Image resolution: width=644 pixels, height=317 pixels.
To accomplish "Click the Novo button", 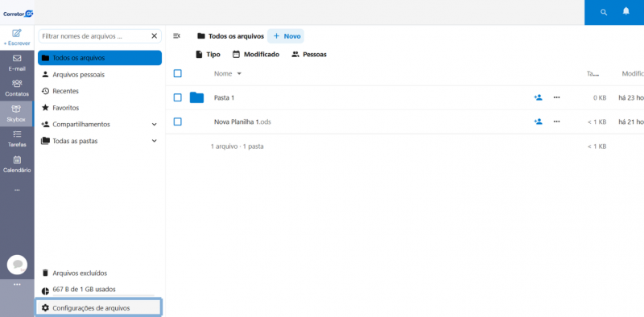I will coord(286,36).
